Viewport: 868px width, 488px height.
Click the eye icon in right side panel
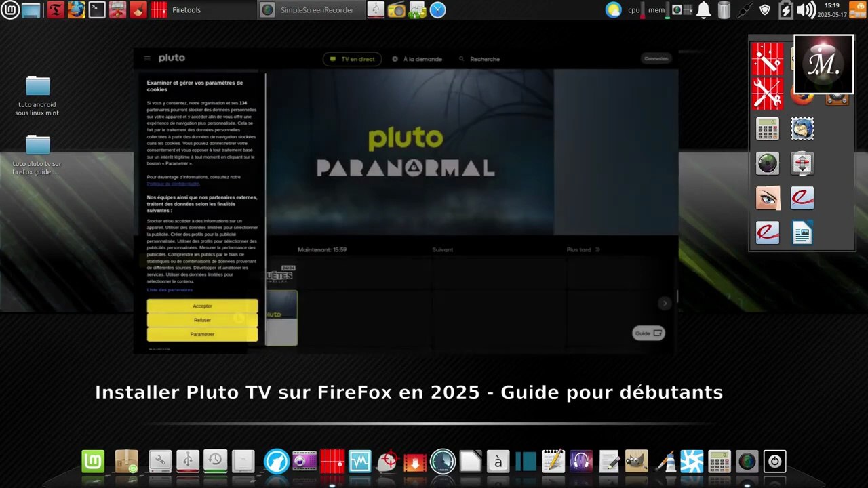(767, 198)
